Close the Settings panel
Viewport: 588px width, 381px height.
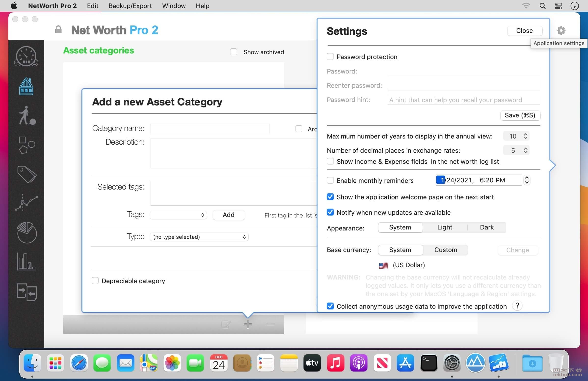(x=524, y=31)
